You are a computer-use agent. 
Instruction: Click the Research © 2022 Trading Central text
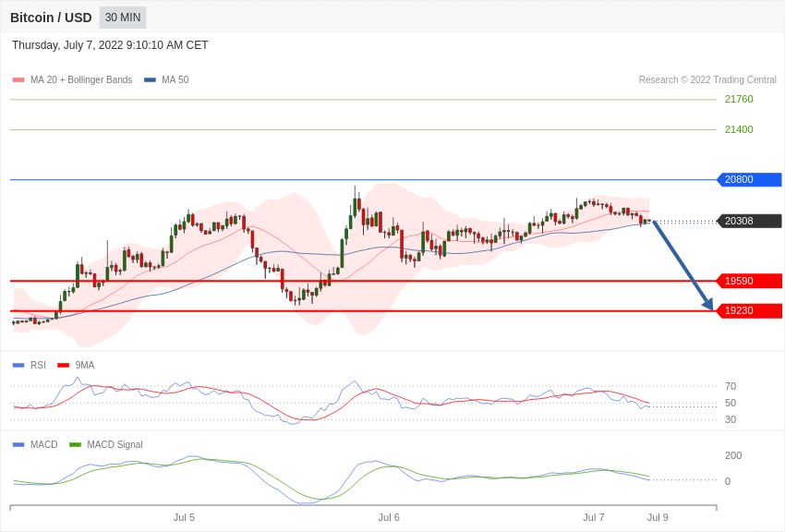(x=707, y=79)
